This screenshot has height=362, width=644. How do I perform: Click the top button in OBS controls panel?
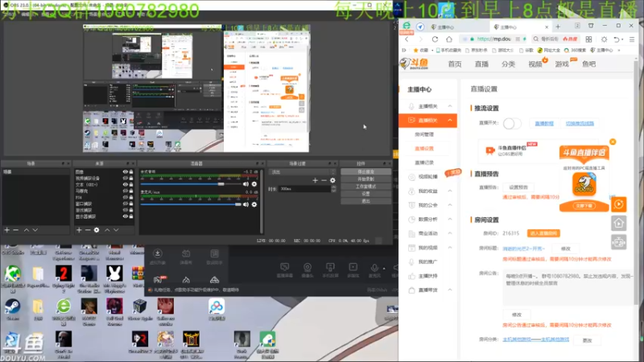365,172
